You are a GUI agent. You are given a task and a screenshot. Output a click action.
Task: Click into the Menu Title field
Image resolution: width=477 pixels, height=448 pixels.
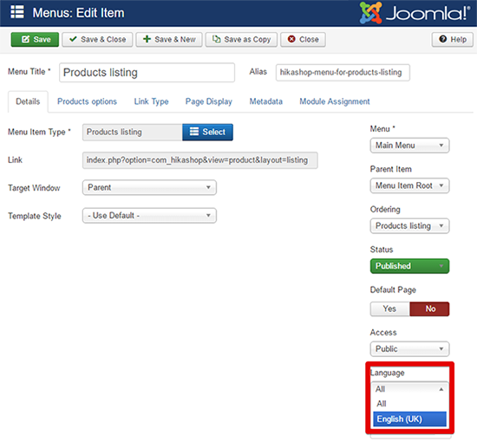coord(147,73)
